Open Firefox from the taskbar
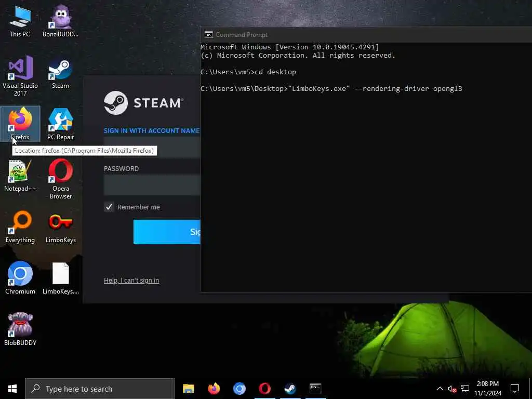Screen dimensions: 532x399 pyautogui.click(x=214, y=389)
